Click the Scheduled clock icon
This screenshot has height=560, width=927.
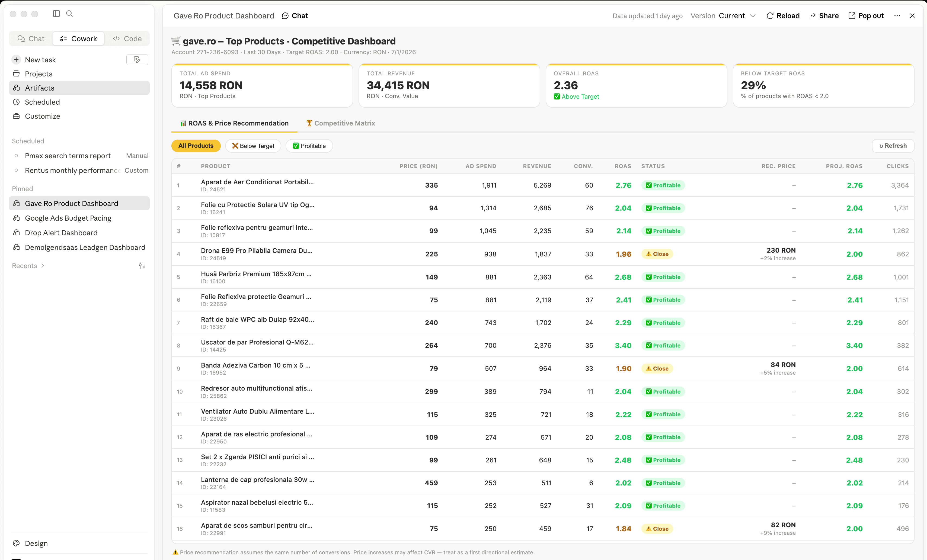16,102
